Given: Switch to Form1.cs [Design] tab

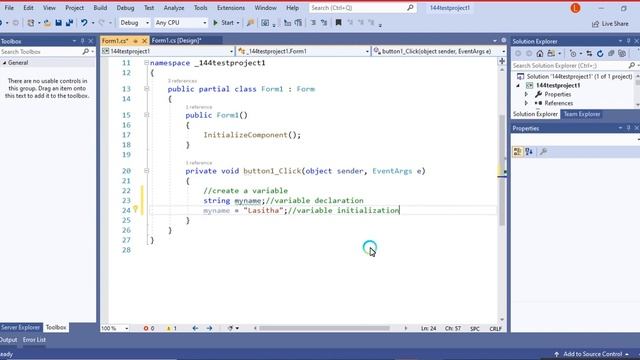Looking at the screenshot, I should tap(177, 41).
